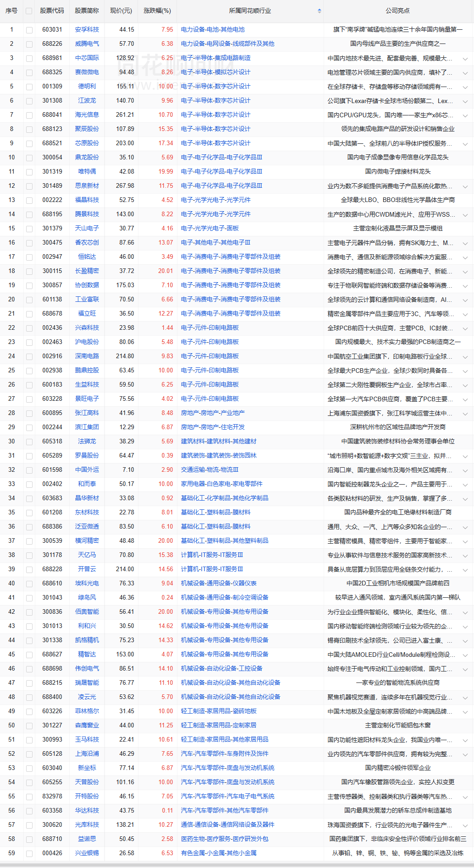Sort by the 涨跌幅(%) column header
Image resolution: width=474 pixels, height=868 pixels.
157,11
